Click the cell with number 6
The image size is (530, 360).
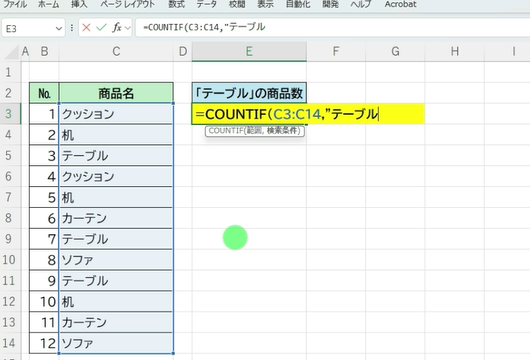[x=44, y=218]
